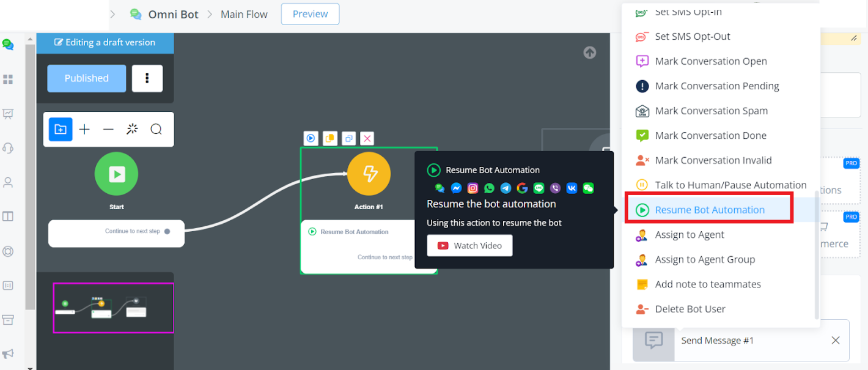Open the megaphone icon in left sidebar
Viewport: 868px width, 370px height.
click(8, 354)
